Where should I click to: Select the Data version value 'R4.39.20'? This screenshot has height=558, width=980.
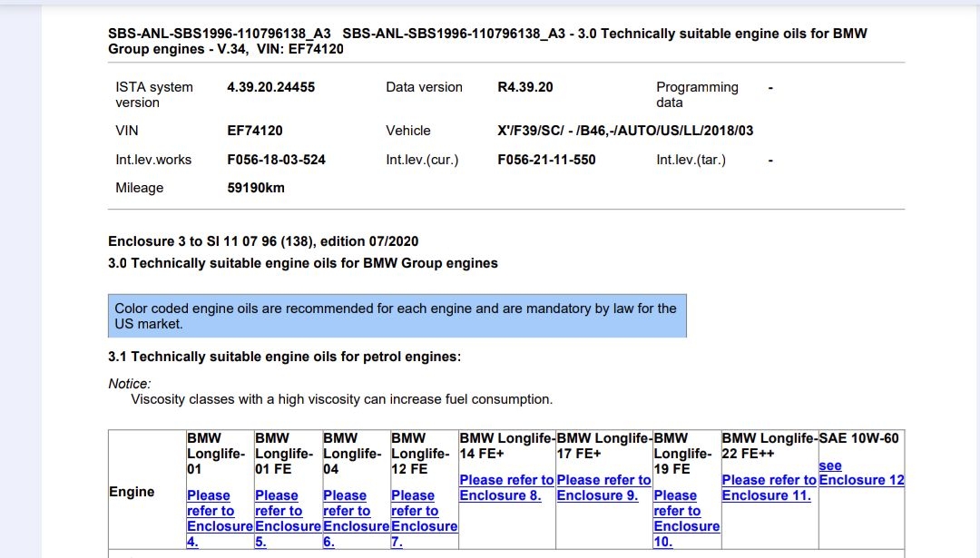(x=525, y=87)
